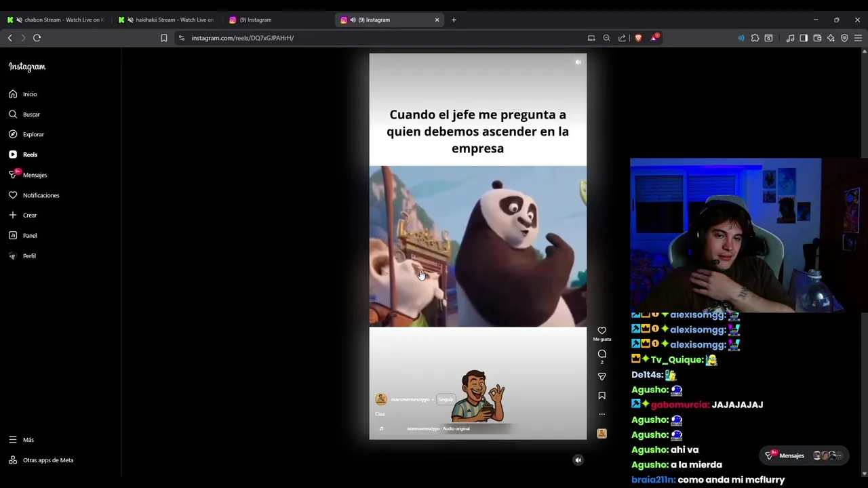Open the music note playlist icon
The height and width of the screenshot is (488, 868).
pyautogui.click(x=790, y=38)
